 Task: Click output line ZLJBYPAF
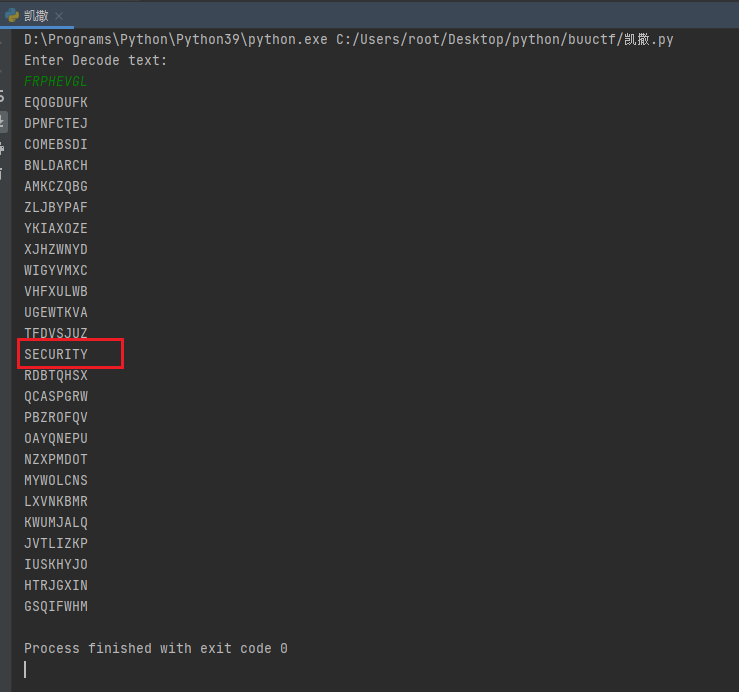click(x=56, y=207)
